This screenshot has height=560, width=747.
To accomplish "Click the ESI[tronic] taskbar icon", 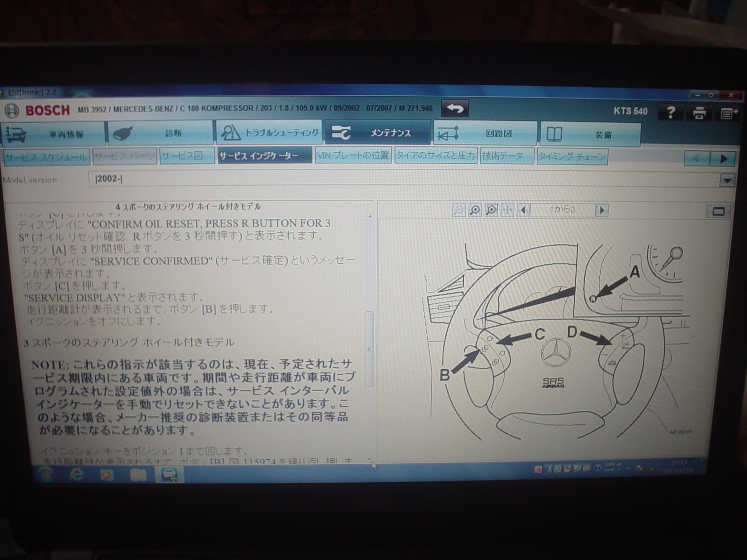I will [x=169, y=475].
